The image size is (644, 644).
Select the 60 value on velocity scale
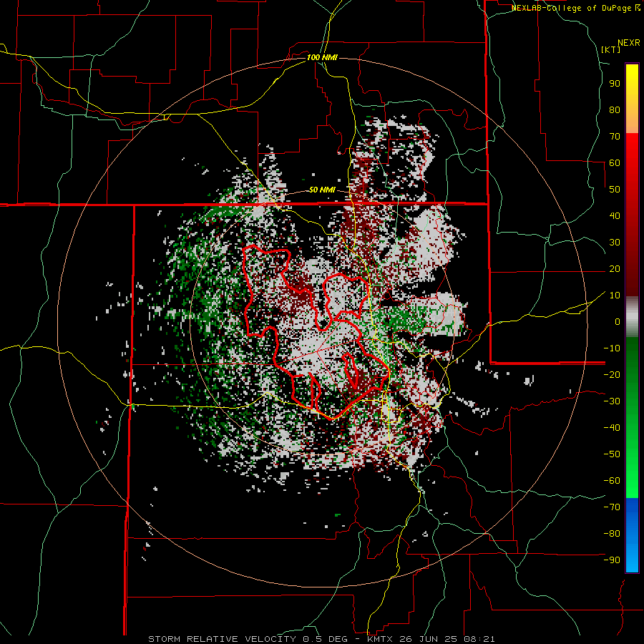[615, 162]
